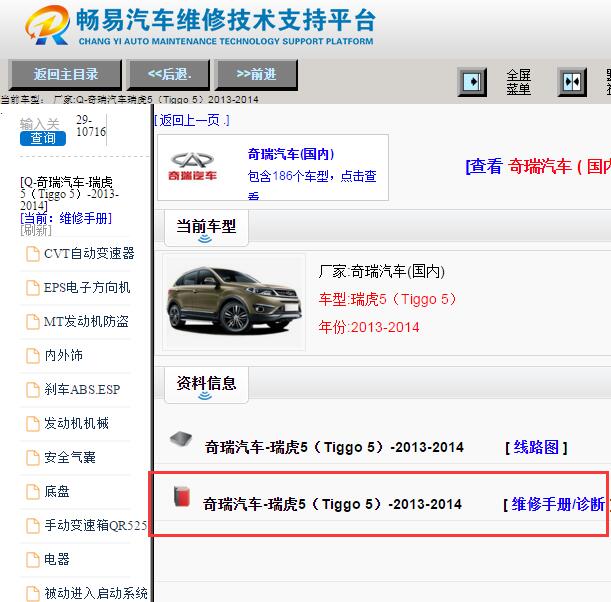
Task: Open the 线路图 link
Action: [536, 447]
